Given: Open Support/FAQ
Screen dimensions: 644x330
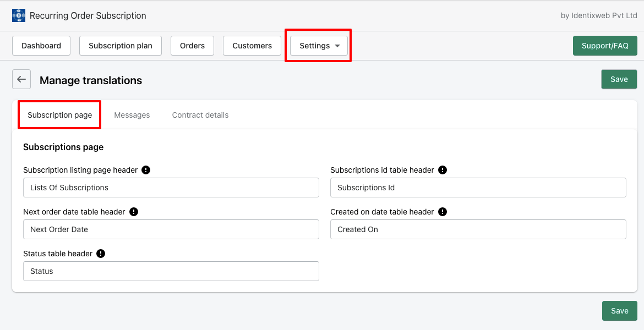Looking at the screenshot, I should (x=605, y=46).
